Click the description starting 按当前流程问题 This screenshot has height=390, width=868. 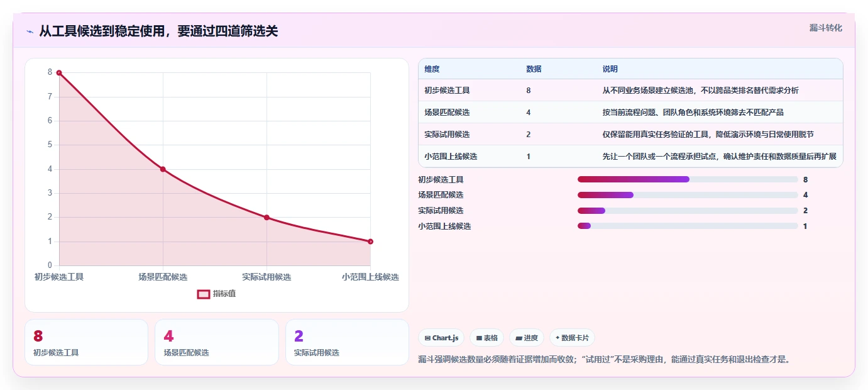(693, 113)
